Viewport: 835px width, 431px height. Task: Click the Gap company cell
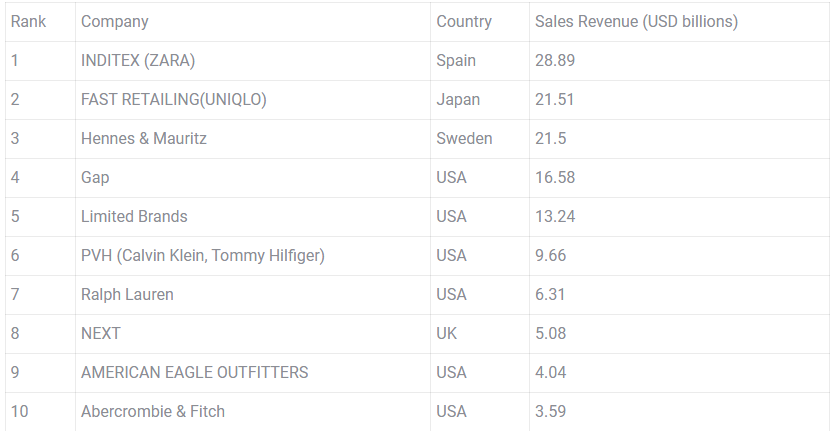click(x=95, y=178)
